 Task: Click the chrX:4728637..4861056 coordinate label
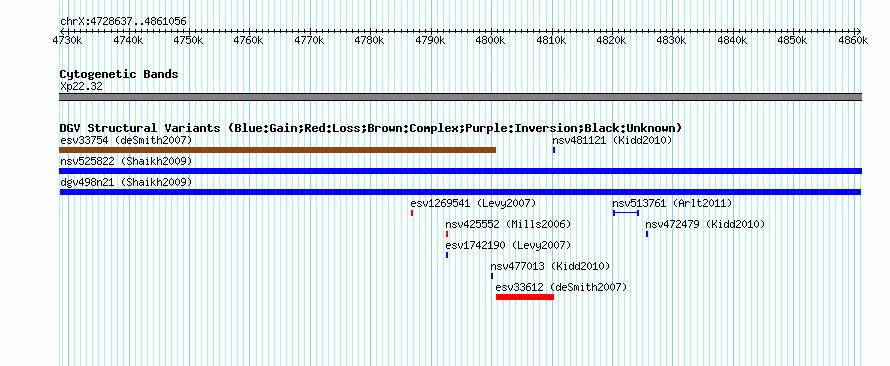[x=123, y=22]
